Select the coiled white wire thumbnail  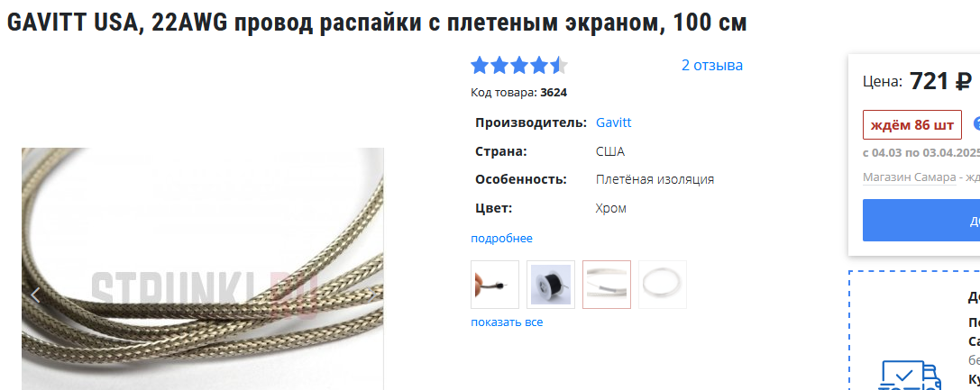663,285
